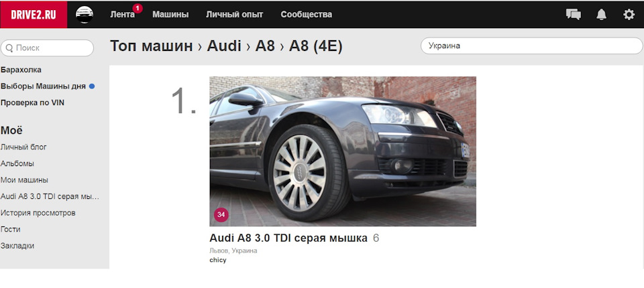Open the Audi A8 car photo
The width and height of the screenshot is (644, 288).
coord(343,151)
